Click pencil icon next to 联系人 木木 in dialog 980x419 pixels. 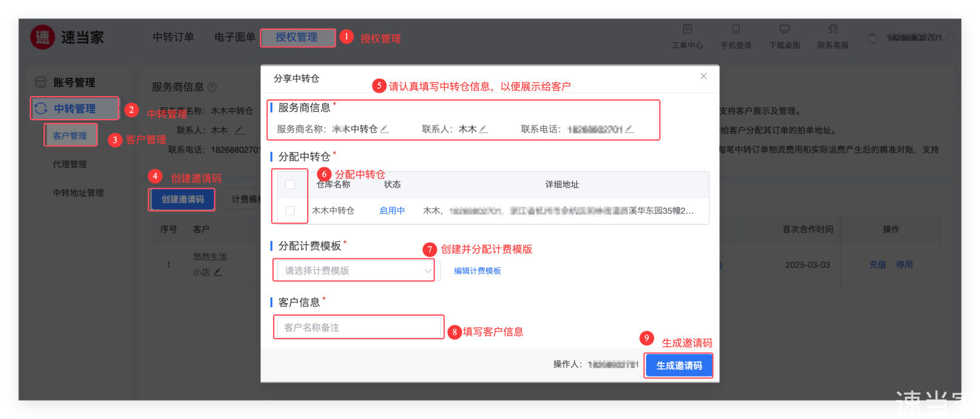pyautogui.click(x=483, y=129)
